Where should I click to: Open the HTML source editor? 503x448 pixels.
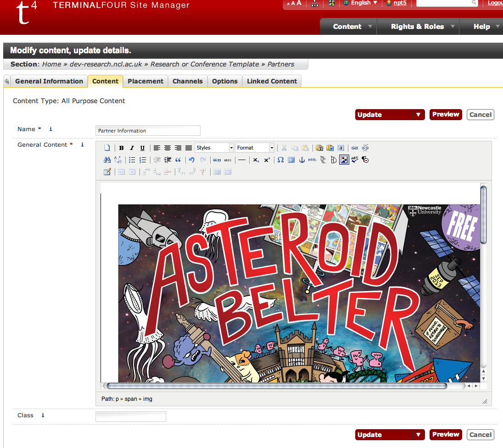313,160
